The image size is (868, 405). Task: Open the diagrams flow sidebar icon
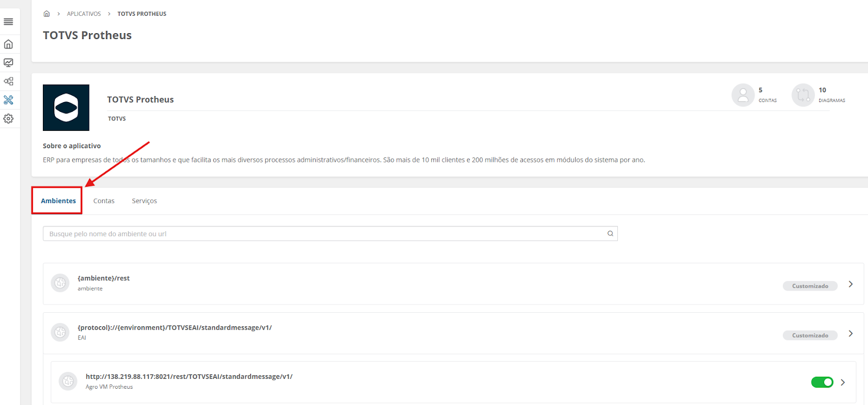[8, 81]
